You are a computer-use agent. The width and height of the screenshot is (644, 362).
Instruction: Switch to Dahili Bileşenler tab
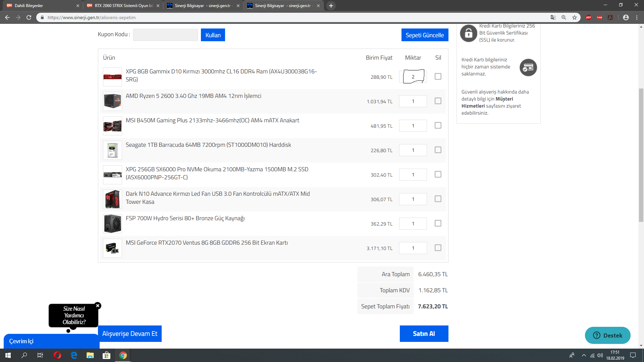click(x=42, y=6)
